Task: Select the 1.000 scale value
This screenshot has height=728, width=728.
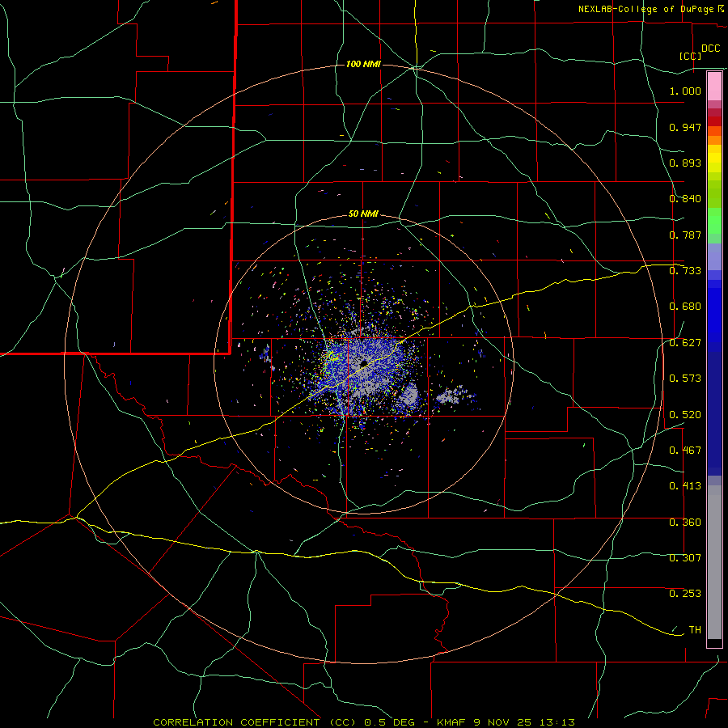Action: 685,91
